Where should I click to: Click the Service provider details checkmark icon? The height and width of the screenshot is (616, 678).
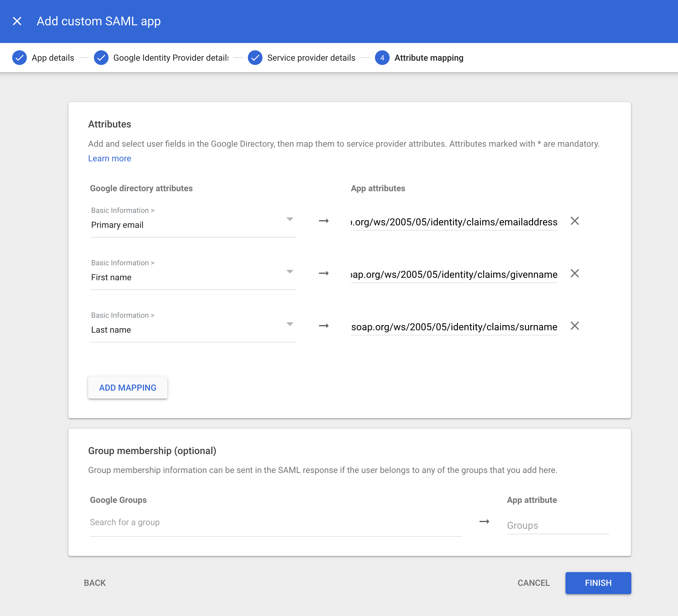coord(255,58)
